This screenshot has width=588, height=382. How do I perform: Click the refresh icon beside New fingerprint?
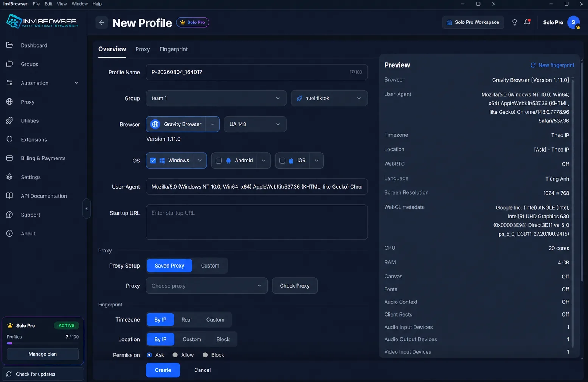533,65
